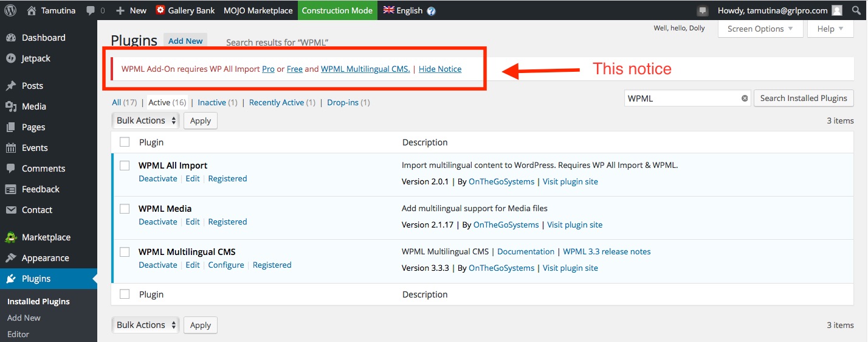The height and width of the screenshot is (342, 868).
Task: Click the user avatar in admin bar
Action: pyautogui.click(x=837, y=10)
